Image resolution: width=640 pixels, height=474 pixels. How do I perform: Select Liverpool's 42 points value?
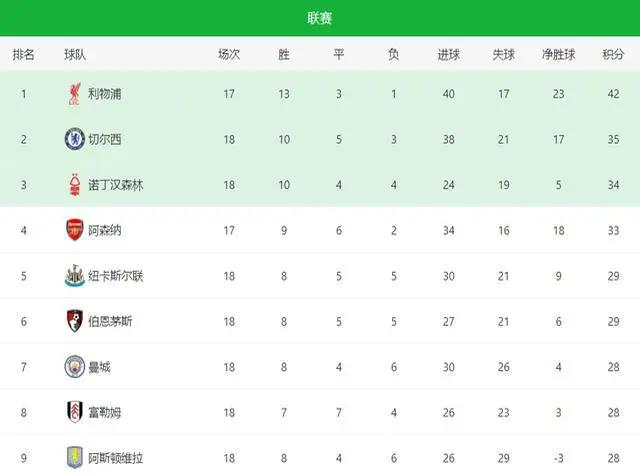[613, 94]
